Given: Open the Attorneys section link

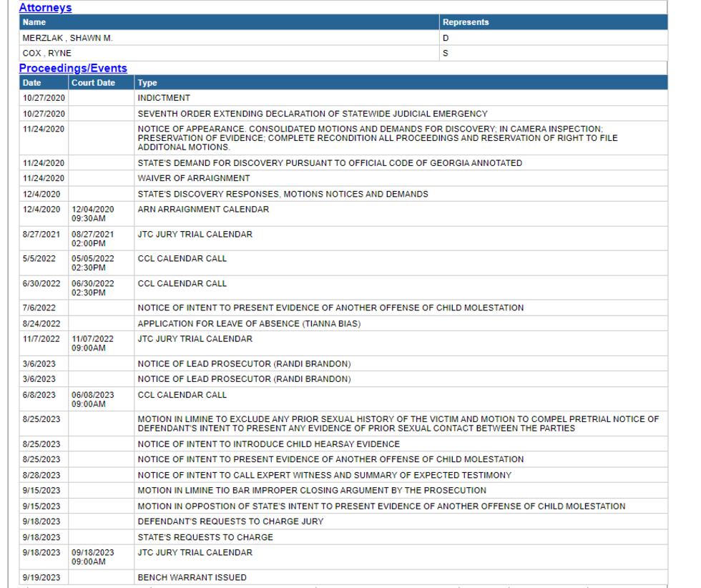Looking at the screenshot, I should [45, 8].
